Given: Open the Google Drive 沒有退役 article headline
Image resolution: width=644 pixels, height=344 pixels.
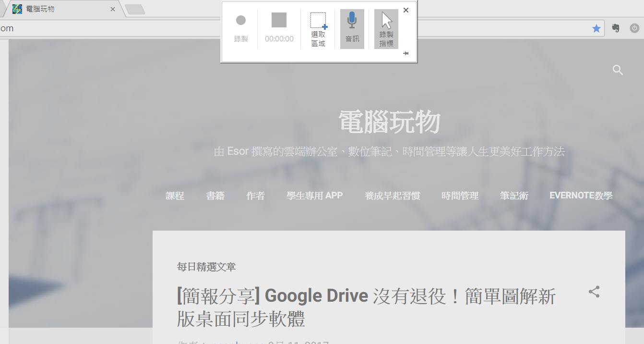Looking at the screenshot, I should click(366, 307).
